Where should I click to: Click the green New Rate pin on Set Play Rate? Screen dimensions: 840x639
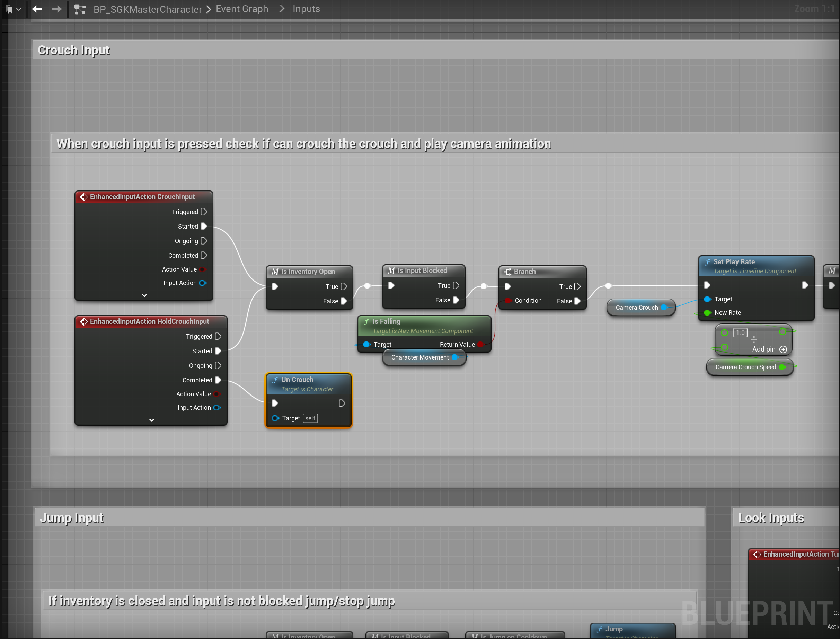click(x=707, y=313)
